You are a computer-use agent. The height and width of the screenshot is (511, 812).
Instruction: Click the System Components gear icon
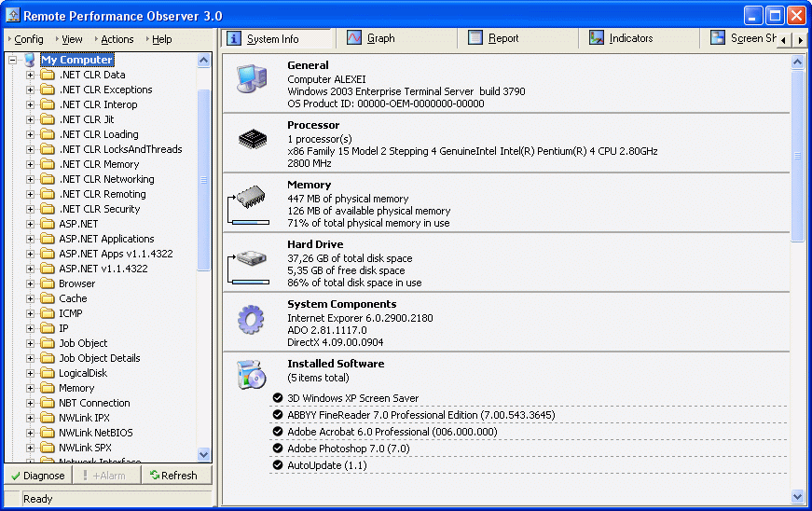[251, 320]
